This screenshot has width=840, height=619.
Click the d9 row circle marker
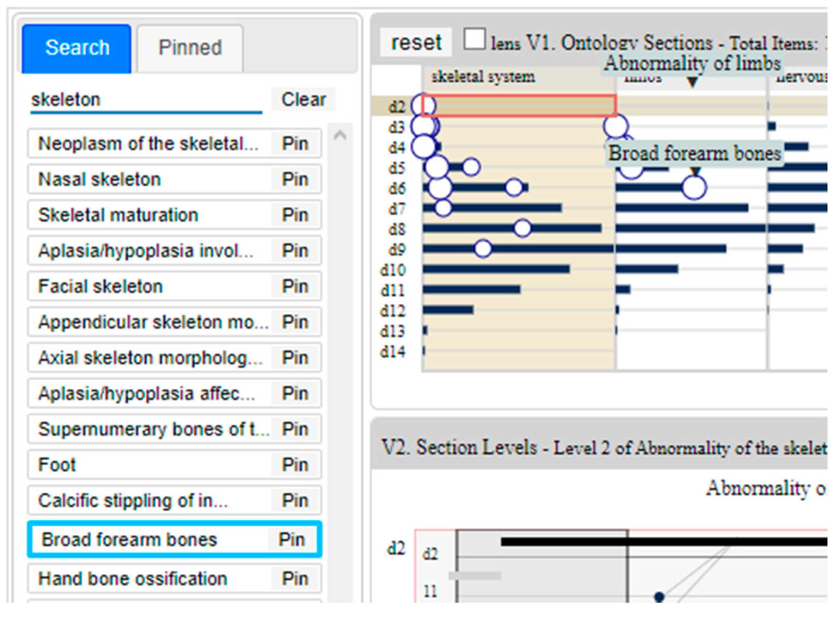pos(483,249)
